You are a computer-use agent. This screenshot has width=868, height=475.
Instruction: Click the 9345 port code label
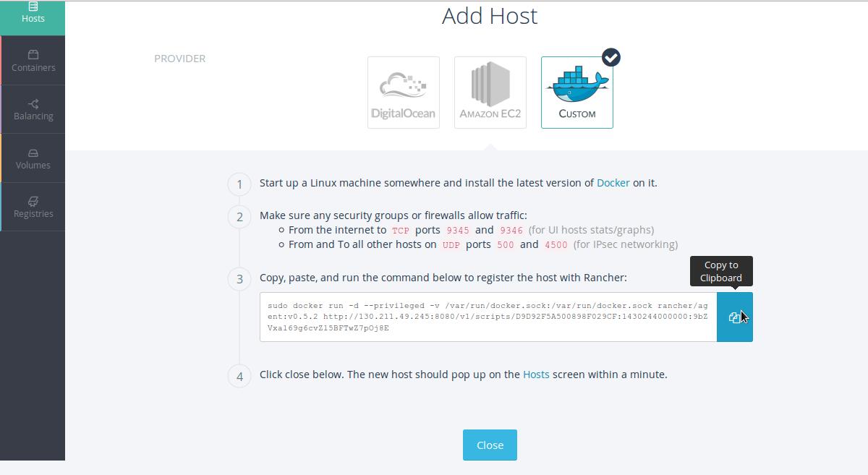pyautogui.click(x=457, y=231)
